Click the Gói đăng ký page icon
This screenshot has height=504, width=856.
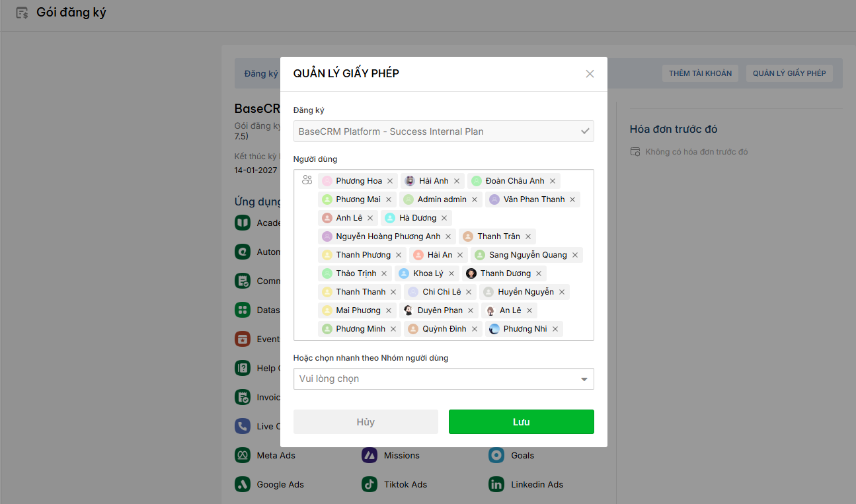[x=22, y=13]
